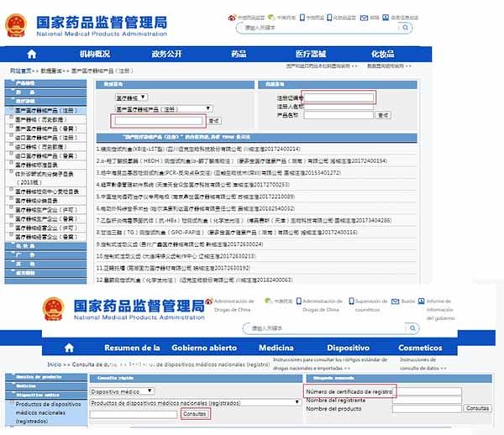Click the government info icon in Chinese header
Image resolution: width=504 pixels, height=435 pixels.
[386, 18]
